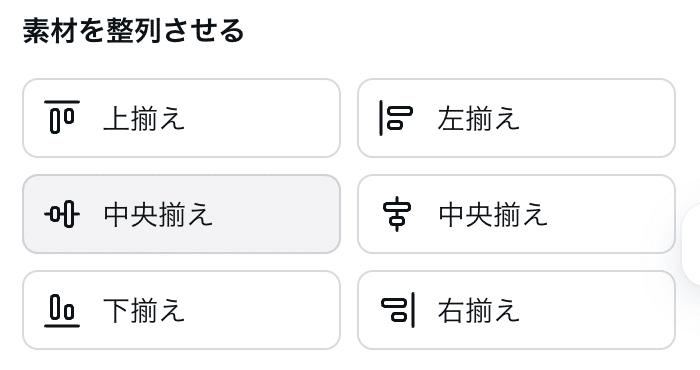Screen dimensions: 700x370
Task: Click the left-align icon beside 左揃え
Action: point(396,118)
